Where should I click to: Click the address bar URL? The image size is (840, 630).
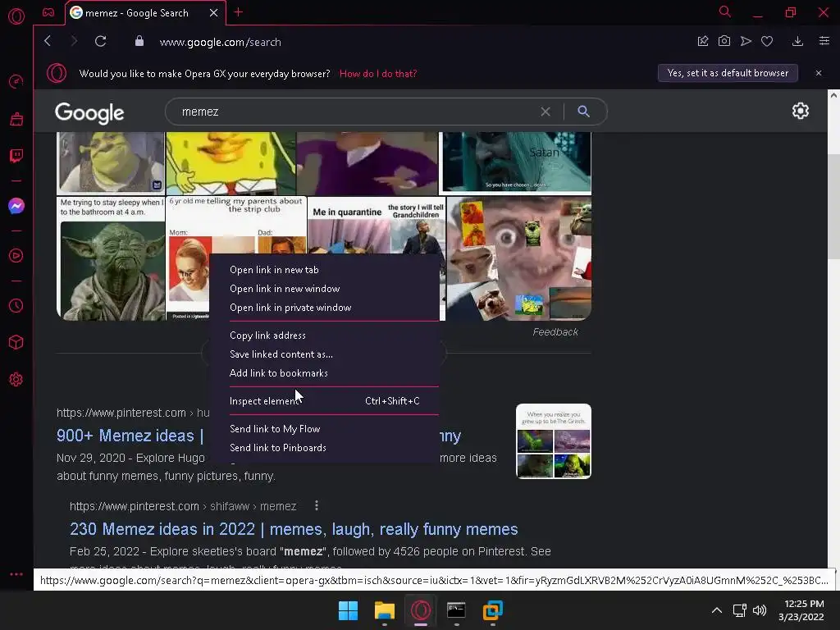click(220, 42)
